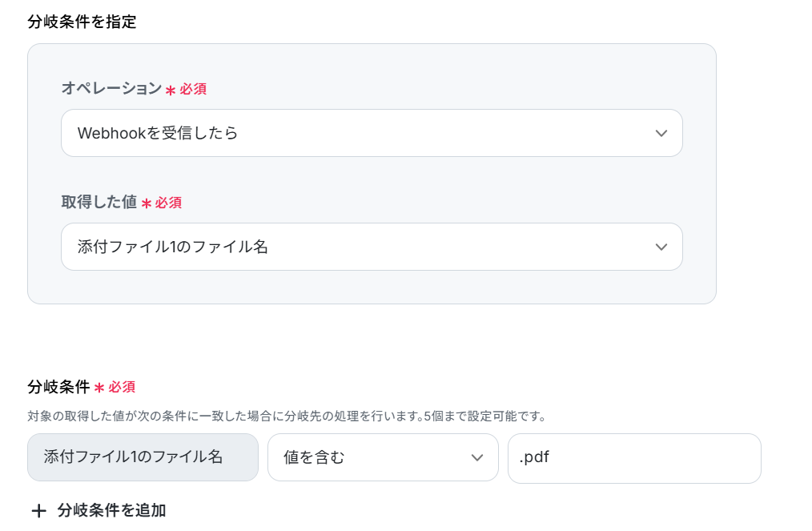Open the オペレーション dropdown showing Webhookを受信したら
The height and width of the screenshot is (531, 812).
coord(372,133)
